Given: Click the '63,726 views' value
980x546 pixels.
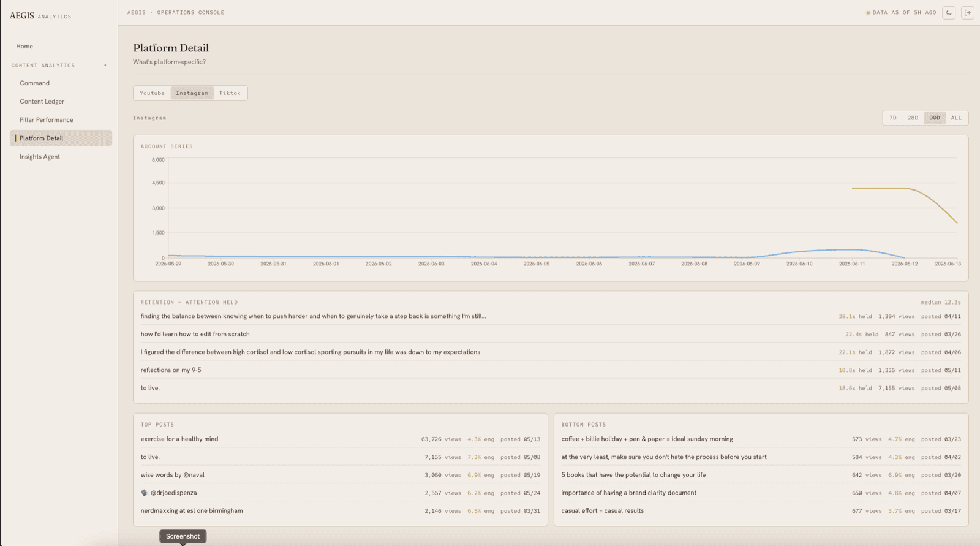Looking at the screenshot, I should (x=441, y=439).
